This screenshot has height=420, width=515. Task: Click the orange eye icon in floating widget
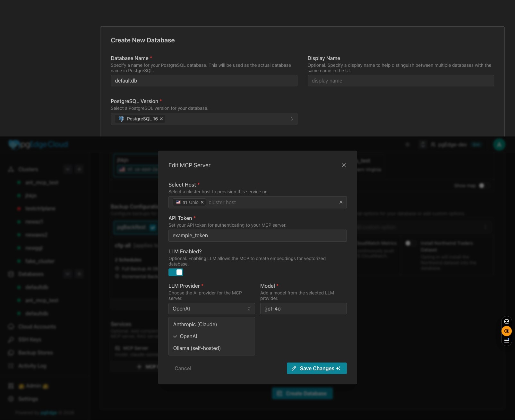pyautogui.click(x=507, y=331)
